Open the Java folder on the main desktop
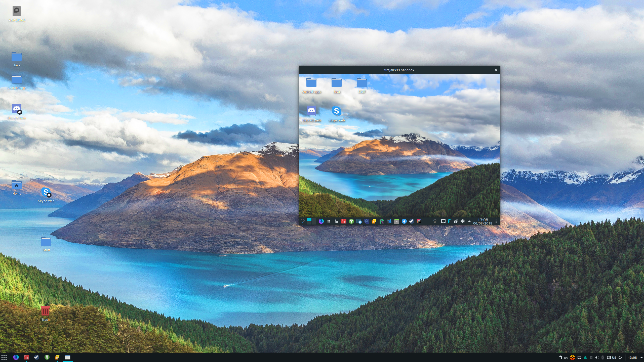The width and height of the screenshot is (644, 362). point(17,59)
